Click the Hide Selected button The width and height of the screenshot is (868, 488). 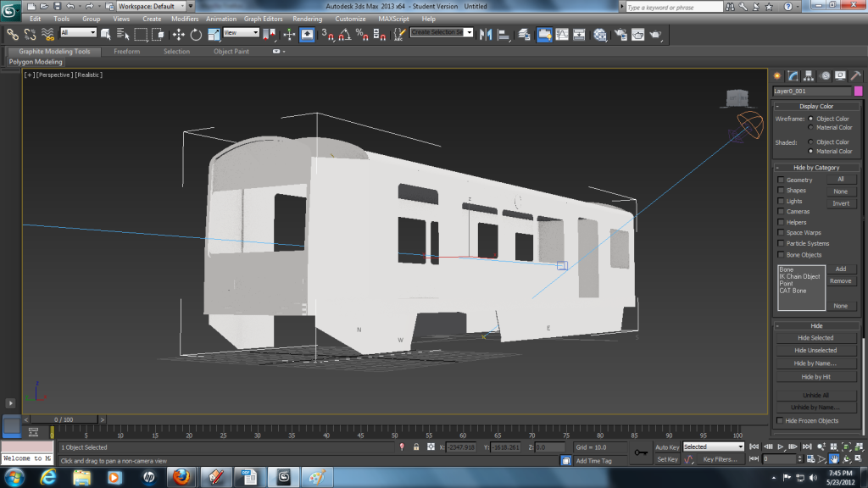(815, 337)
